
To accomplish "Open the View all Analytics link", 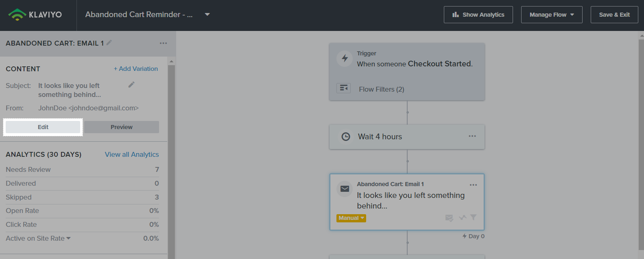I will click(132, 154).
